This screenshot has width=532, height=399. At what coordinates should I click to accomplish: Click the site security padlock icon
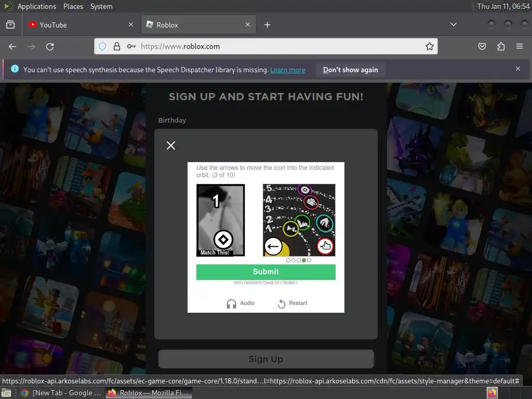[117, 46]
